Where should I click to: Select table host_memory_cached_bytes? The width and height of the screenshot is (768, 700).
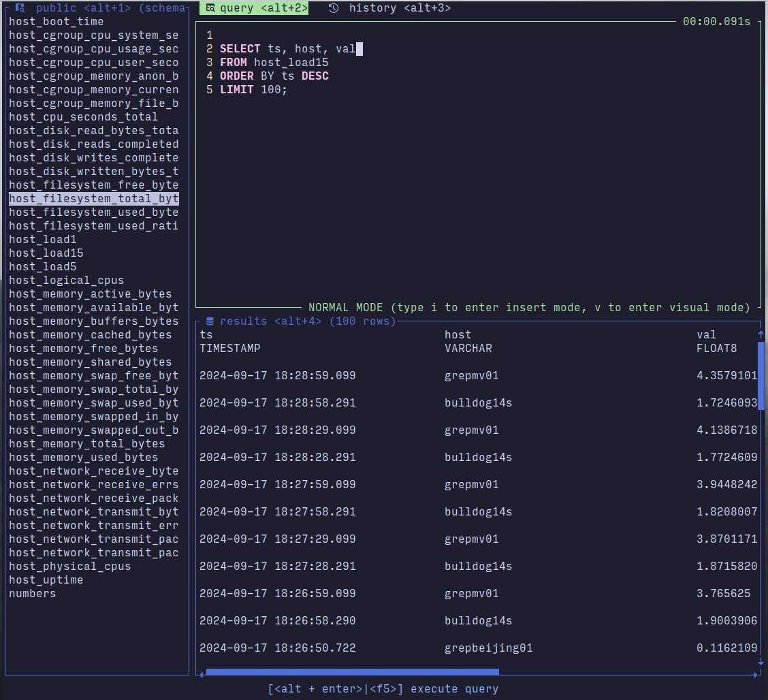click(x=90, y=335)
